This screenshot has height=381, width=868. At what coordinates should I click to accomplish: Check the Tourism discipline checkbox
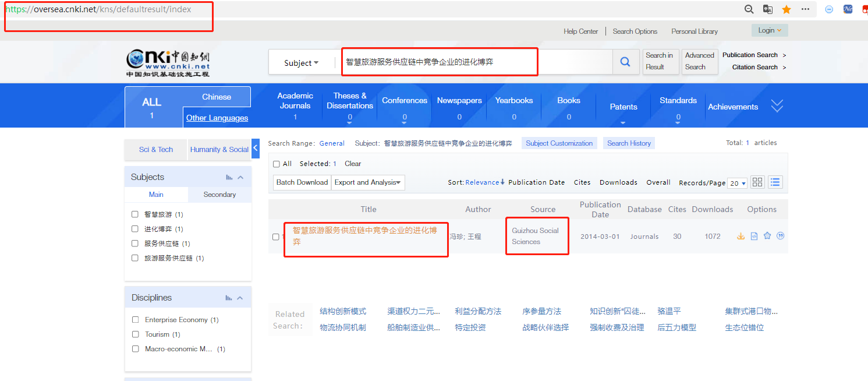136,334
